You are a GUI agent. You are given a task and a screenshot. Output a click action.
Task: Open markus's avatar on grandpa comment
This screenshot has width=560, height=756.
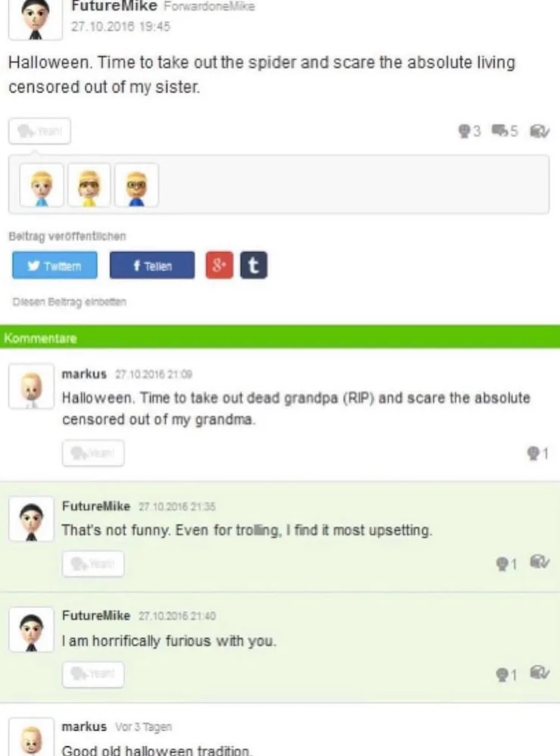pyautogui.click(x=31, y=386)
